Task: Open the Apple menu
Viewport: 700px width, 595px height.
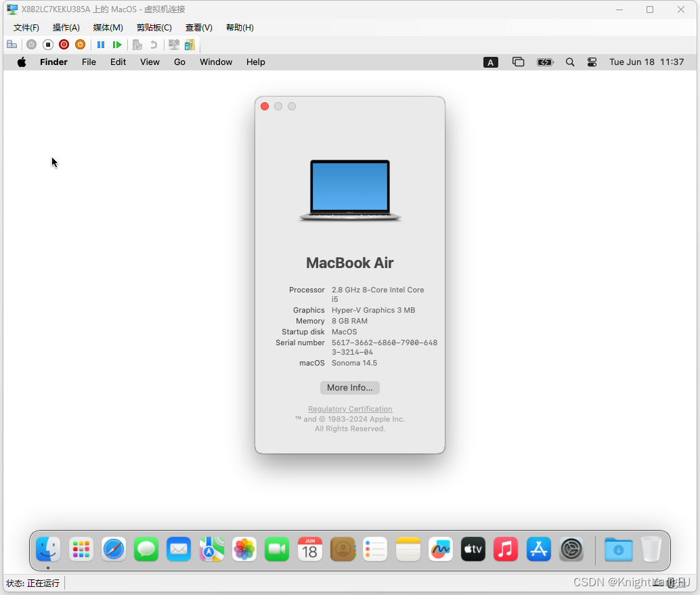Action: point(22,62)
